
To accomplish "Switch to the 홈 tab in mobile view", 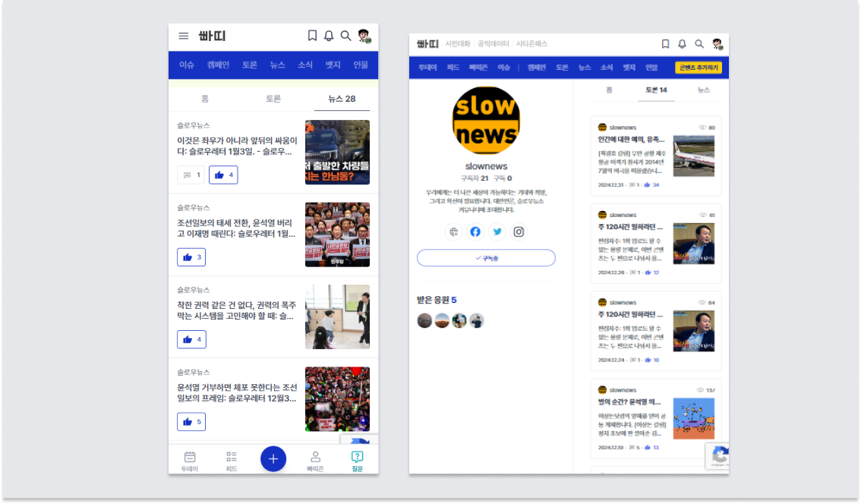I will pyautogui.click(x=204, y=99).
